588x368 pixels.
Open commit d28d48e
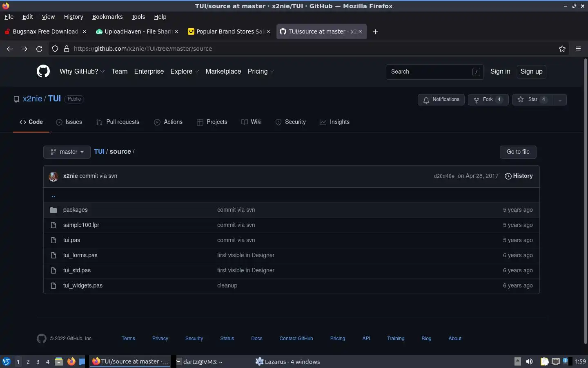pyautogui.click(x=444, y=176)
